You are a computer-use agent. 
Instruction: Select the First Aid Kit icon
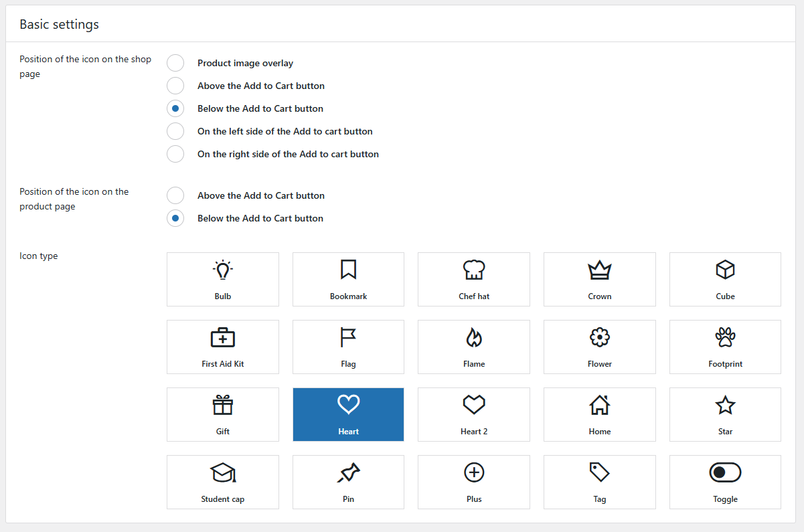(222, 347)
